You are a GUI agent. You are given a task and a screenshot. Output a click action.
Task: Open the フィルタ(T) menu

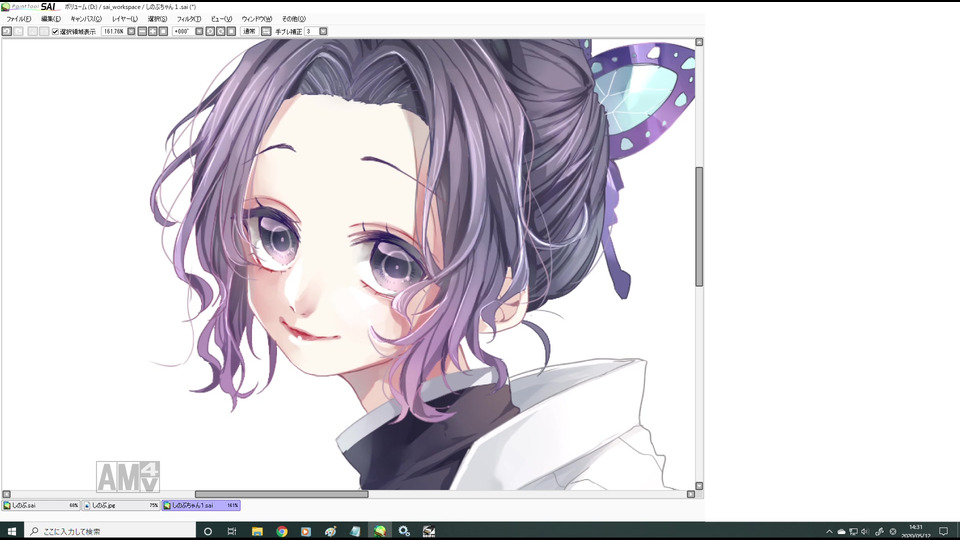pyautogui.click(x=189, y=19)
